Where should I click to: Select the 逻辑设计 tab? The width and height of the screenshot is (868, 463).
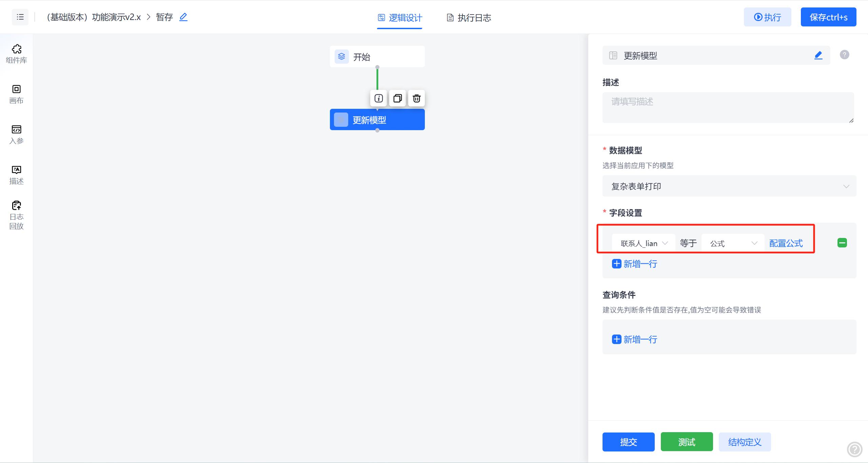click(x=399, y=18)
